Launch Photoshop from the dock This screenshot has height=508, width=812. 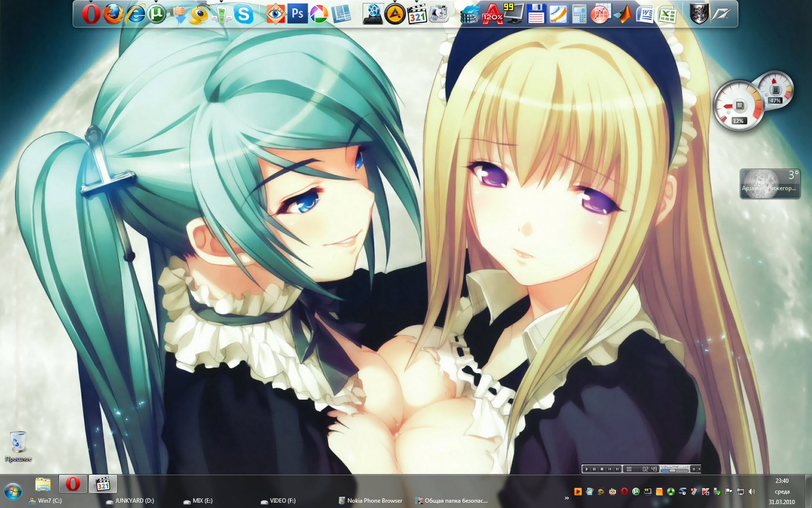[x=298, y=14]
